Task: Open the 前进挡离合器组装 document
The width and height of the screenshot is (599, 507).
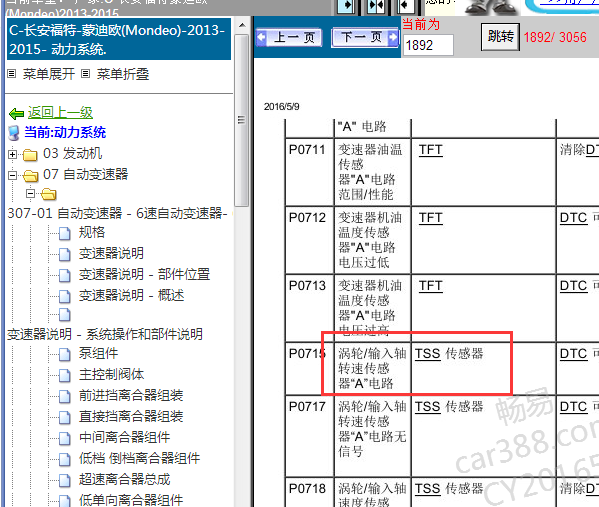Action: 131,395
